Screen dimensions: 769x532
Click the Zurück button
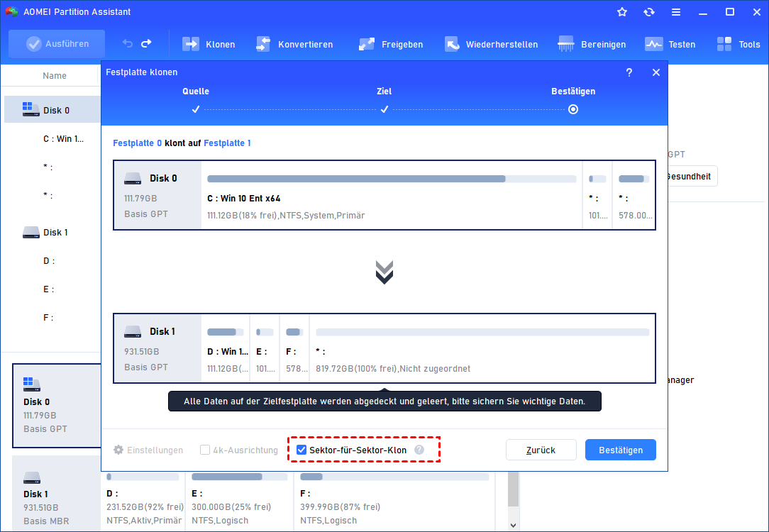coord(541,450)
